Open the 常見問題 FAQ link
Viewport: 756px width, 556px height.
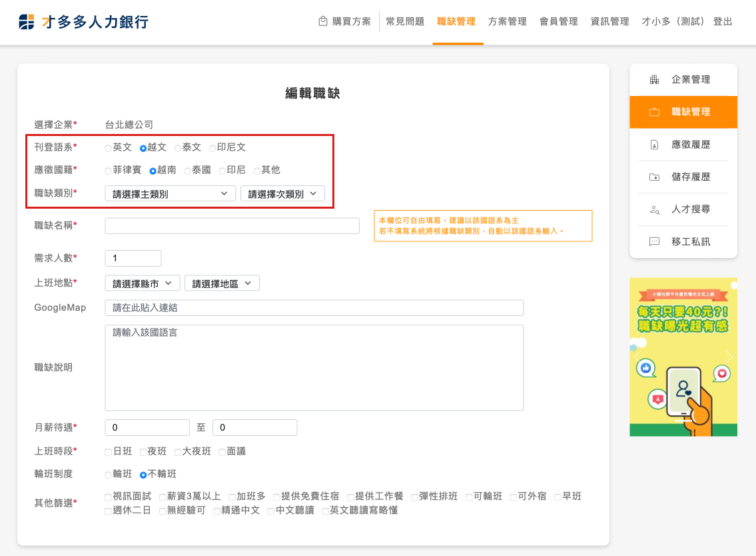(405, 21)
